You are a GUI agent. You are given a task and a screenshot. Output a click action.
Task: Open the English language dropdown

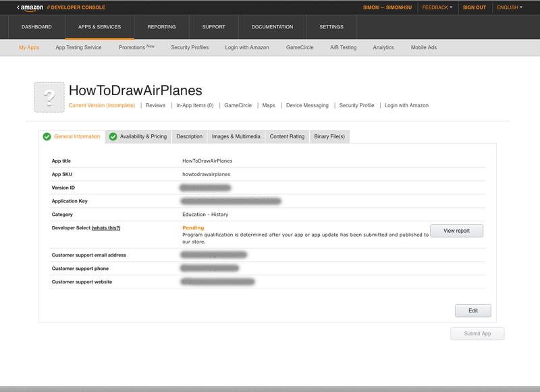point(510,7)
